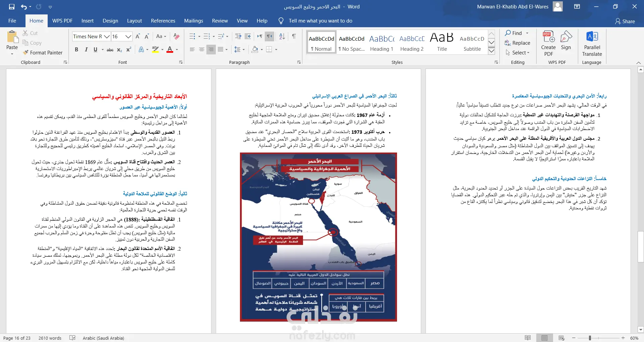The width and height of the screenshot is (644, 342).
Task: Expand the font size dropdown
Action: [128, 36]
